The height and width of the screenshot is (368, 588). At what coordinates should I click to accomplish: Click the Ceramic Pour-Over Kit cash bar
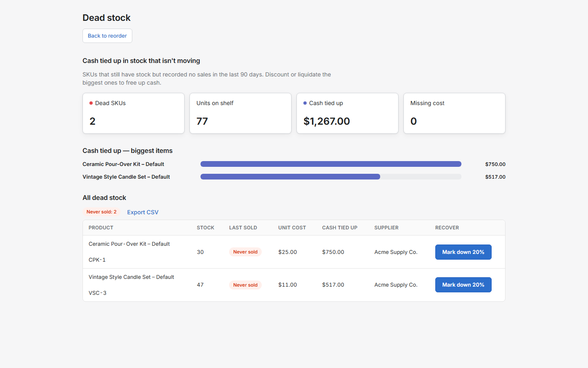[331, 164]
